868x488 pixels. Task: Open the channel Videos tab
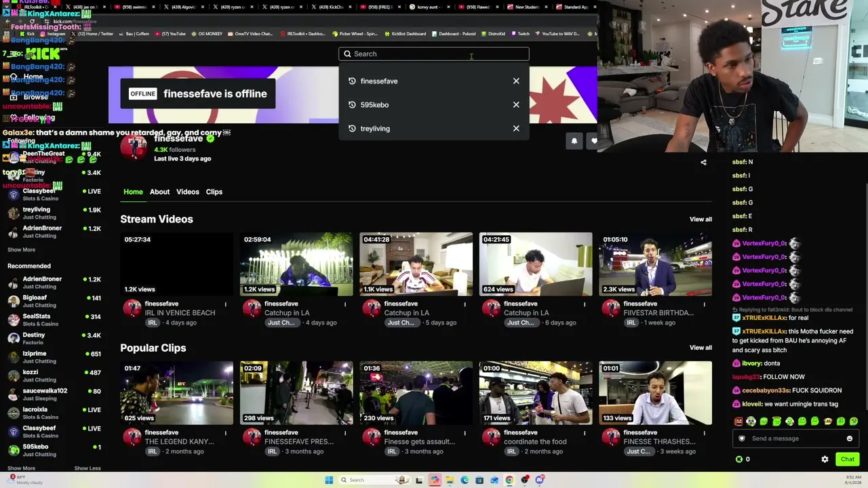click(188, 192)
